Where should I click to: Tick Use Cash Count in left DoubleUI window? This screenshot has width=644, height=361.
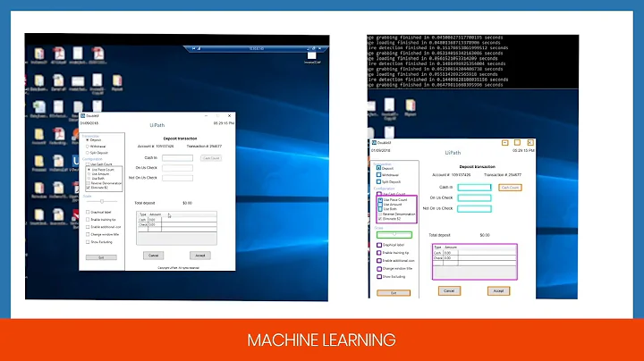pyautogui.click(x=88, y=164)
